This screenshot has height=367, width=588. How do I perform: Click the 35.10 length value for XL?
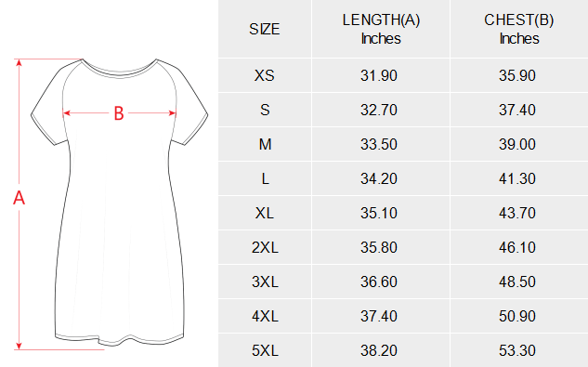click(x=379, y=213)
